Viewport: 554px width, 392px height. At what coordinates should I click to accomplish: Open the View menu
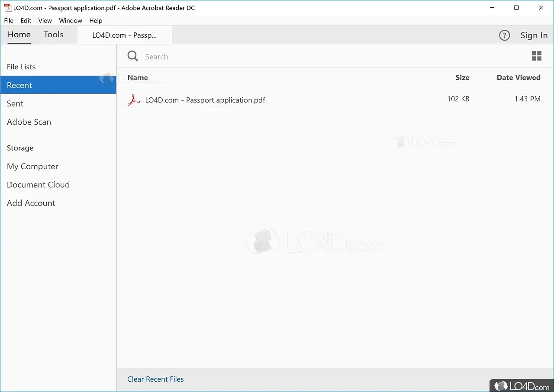(45, 20)
